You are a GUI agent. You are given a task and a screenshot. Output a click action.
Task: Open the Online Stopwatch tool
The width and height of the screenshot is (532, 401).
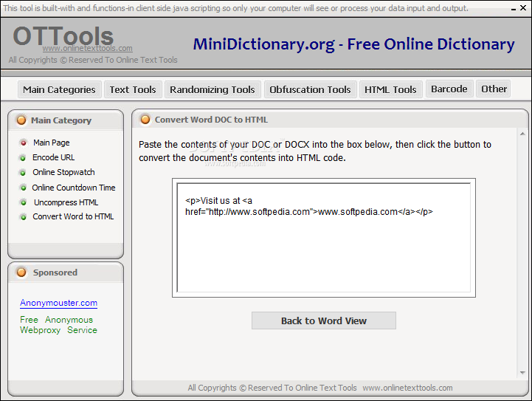click(63, 172)
